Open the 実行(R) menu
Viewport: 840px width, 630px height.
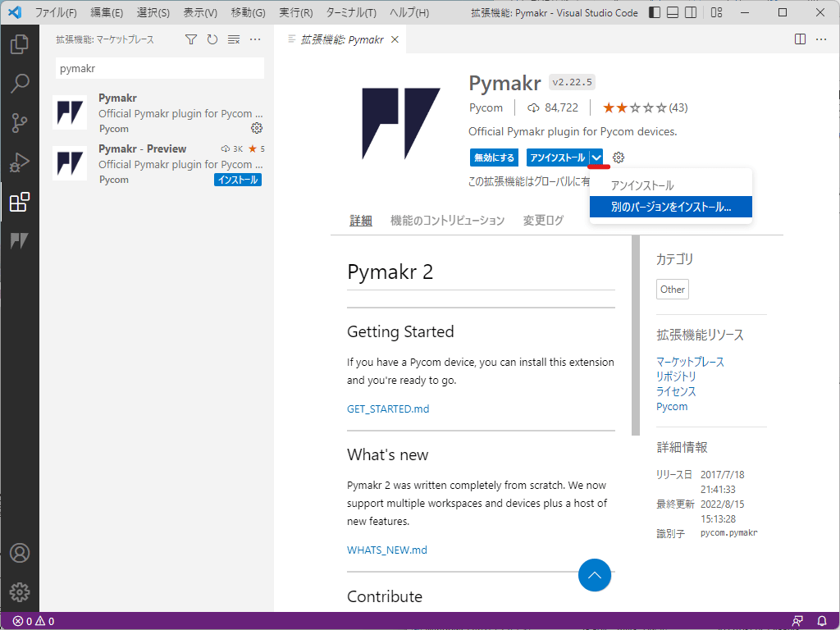295,12
